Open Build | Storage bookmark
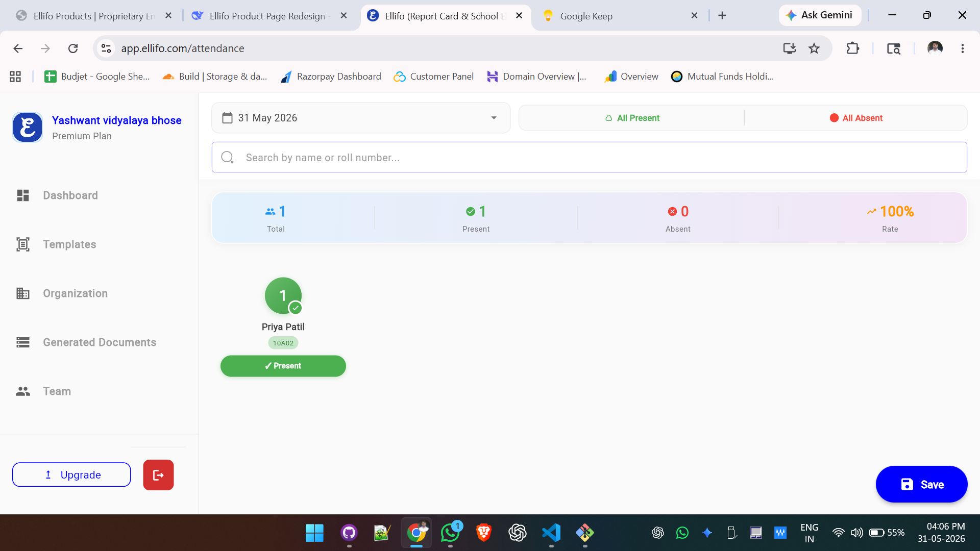Viewport: 980px width, 551px height. [215, 77]
